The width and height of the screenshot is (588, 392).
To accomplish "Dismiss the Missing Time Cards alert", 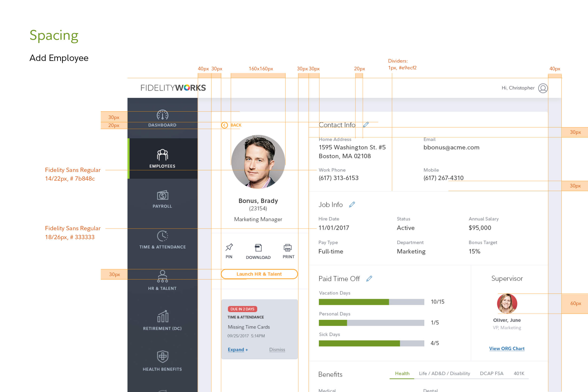I will pyautogui.click(x=277, y=349).
